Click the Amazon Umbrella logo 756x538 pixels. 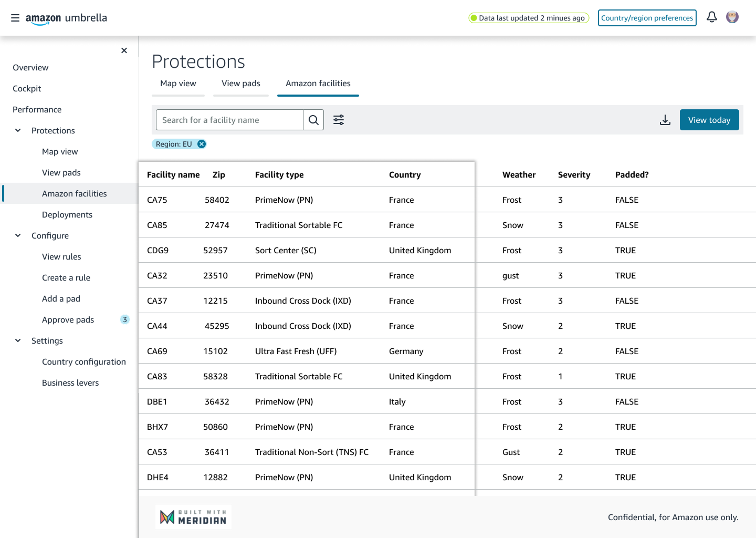point(66,18)
